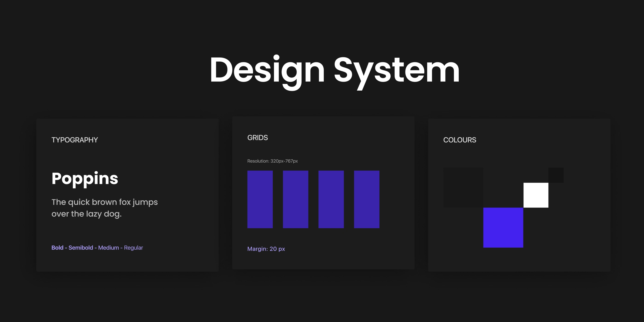Select the first purple grid column

point(260,199)
